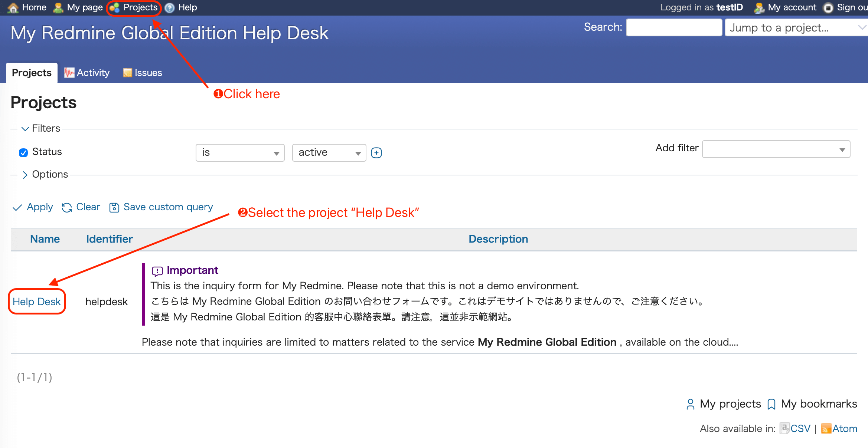
Task: Click the My bookmarks bookmark icon
Action: click(x=771, y=404)
